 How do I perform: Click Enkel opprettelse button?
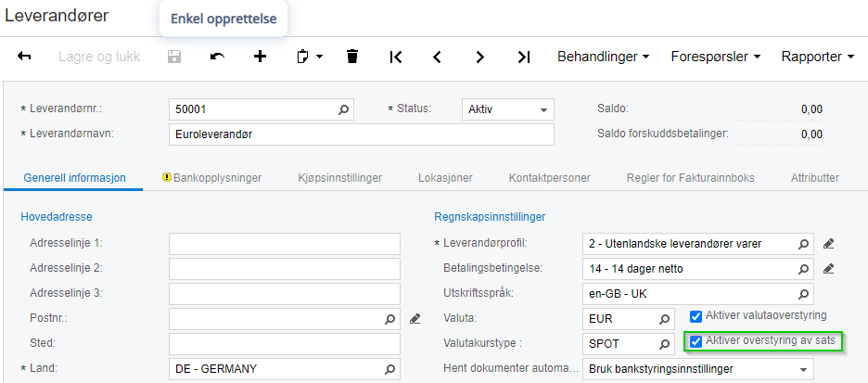pos(223,19)
